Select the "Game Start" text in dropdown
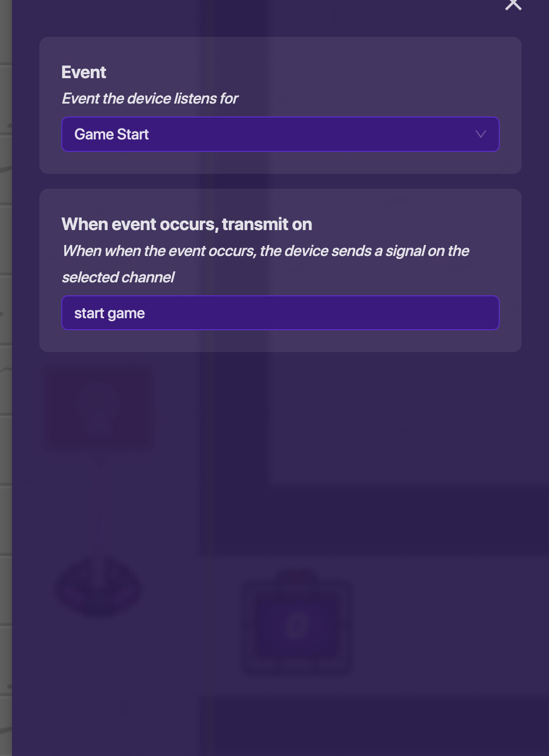 [112, 134]
